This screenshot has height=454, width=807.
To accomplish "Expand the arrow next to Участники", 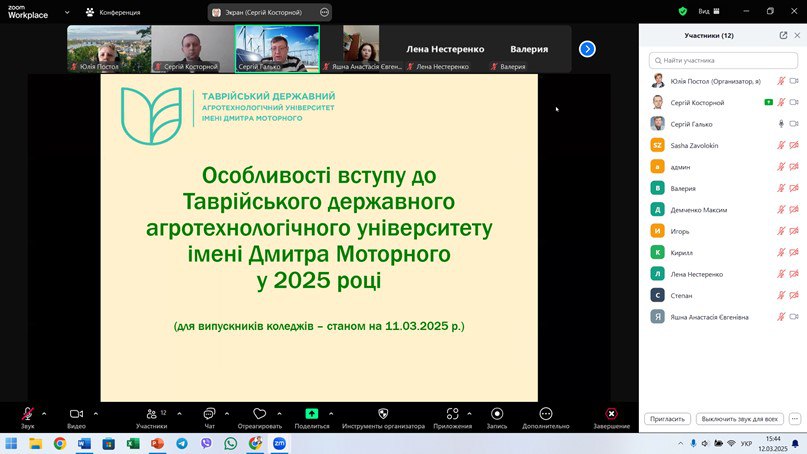I will (x=178, y=412).
